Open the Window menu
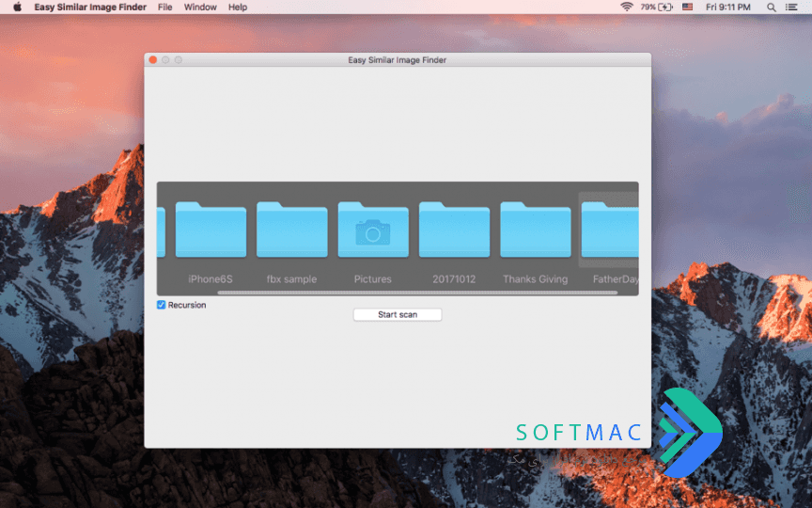 click(x=200, y=7)
